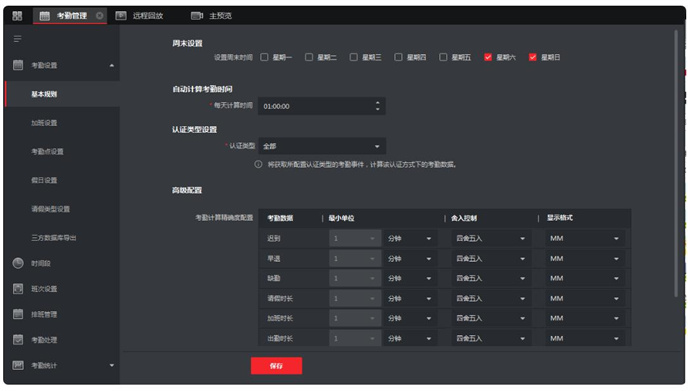Click the 加班时长 row label
This screenshot has height=391, width=690.
pyautogui.click(x=280, y=318)
